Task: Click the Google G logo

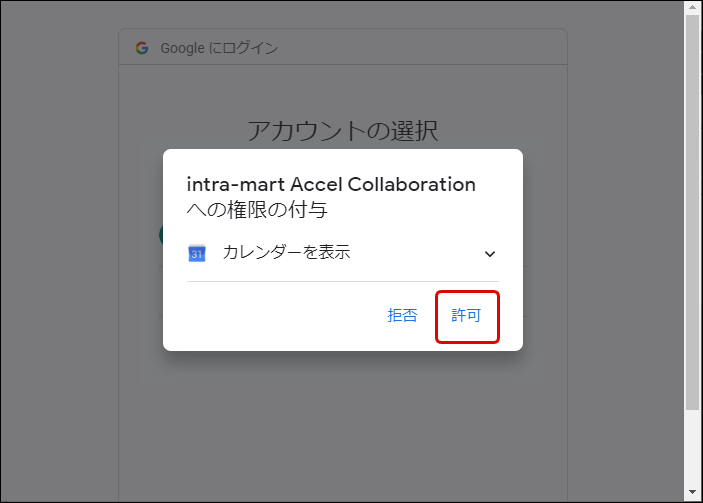Action: tap(142, 48)
